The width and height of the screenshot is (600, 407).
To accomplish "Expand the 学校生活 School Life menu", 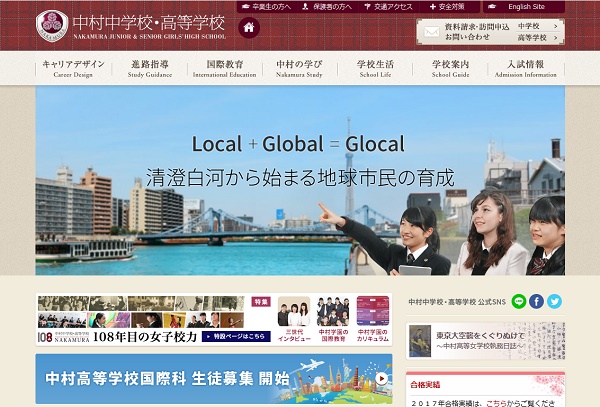I will pyautogui.click(x=374, y=68).
